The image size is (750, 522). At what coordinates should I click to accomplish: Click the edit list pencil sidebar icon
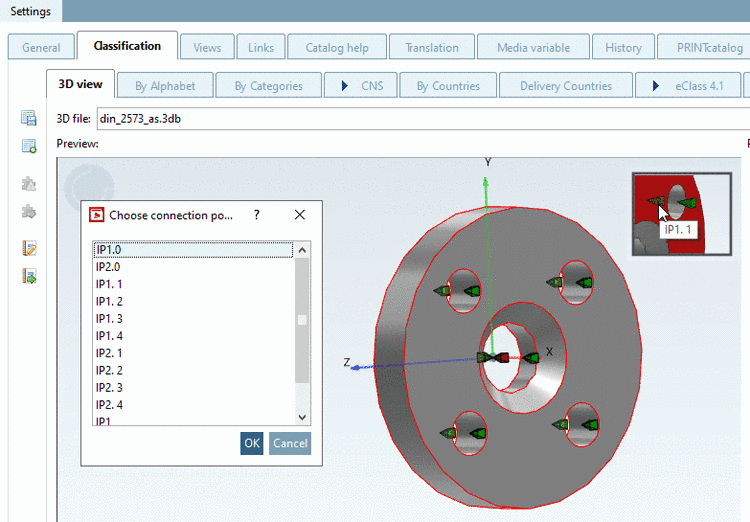point(29,248)
